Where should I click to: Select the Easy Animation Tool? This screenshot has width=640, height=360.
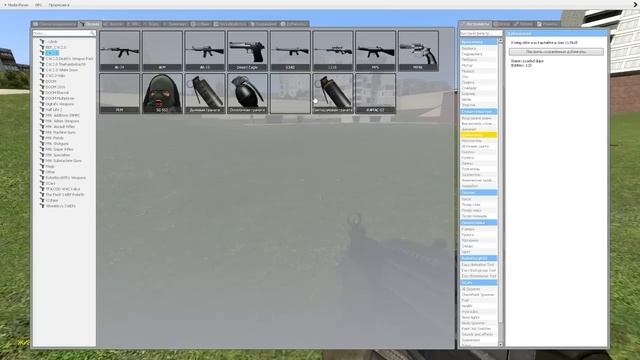(478, 264)
